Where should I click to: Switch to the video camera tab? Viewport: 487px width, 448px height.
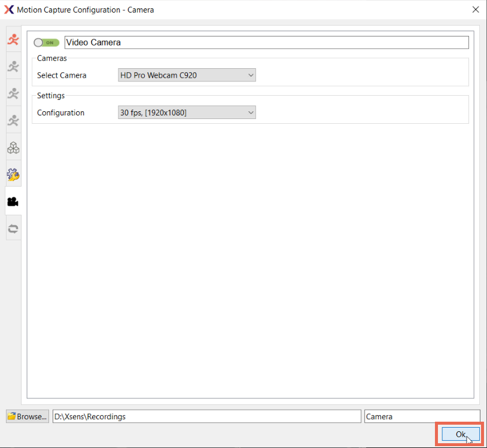[13, 202]
